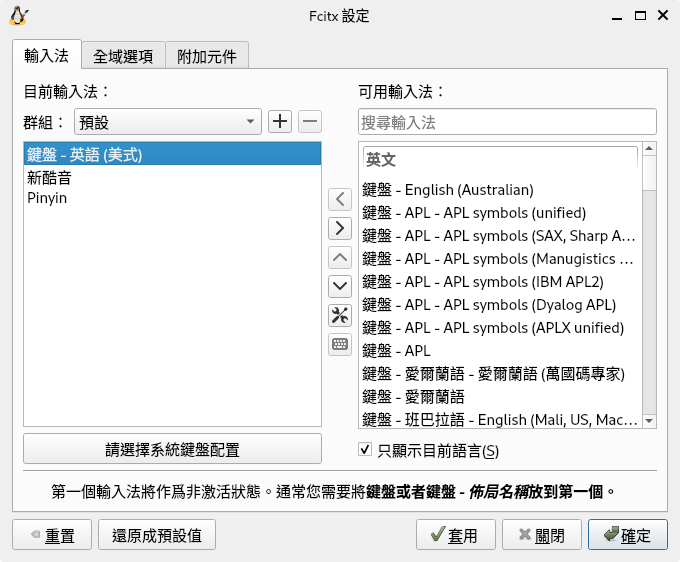Image resolution: width=680 pixels, height=562 pixels.
Task: Click the add group plus icon
Action: click(280, 121)
